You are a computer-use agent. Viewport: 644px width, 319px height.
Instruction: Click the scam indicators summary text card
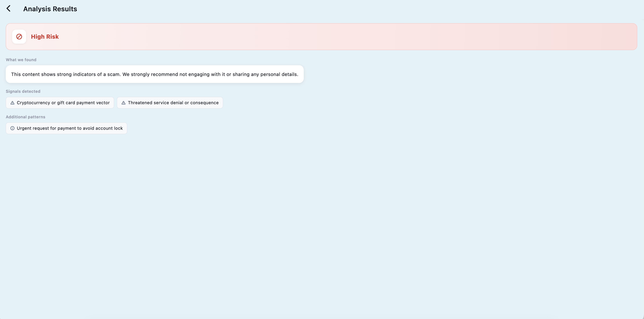click(155, 74)
